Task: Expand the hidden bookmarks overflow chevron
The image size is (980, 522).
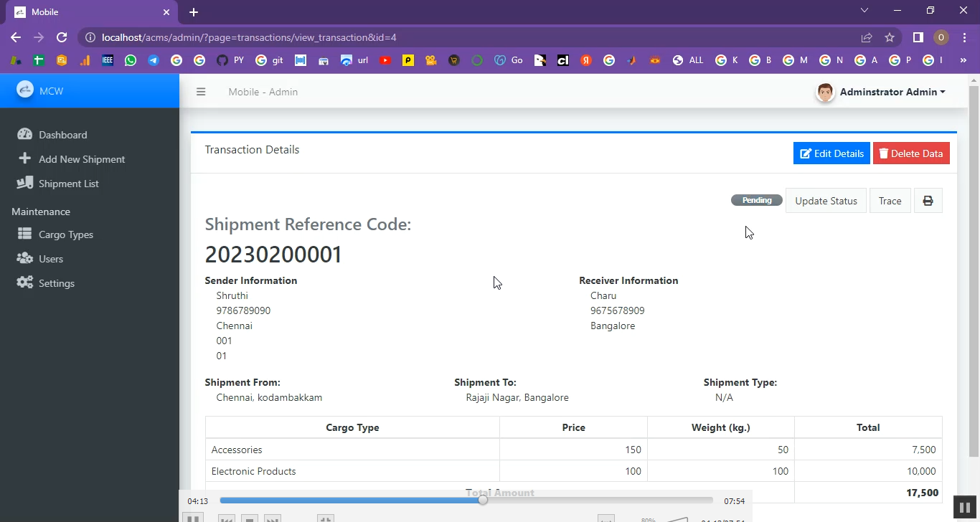Action: click(x=963, y=61)
